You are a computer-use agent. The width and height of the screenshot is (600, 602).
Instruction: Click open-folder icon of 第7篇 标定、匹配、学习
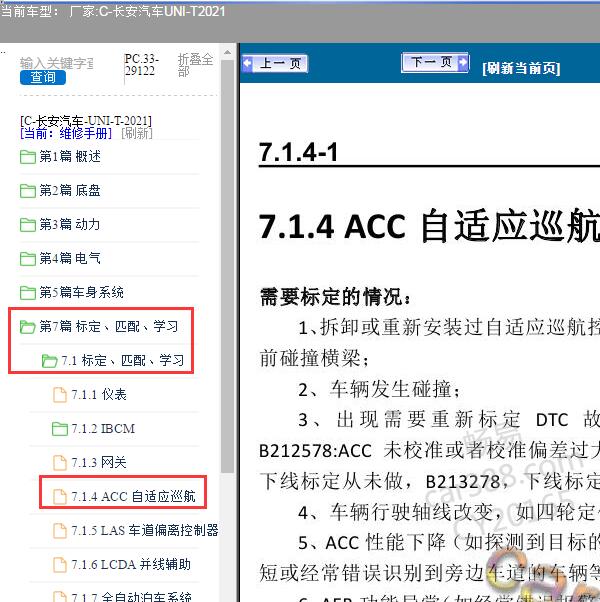(x=28, y=327)
